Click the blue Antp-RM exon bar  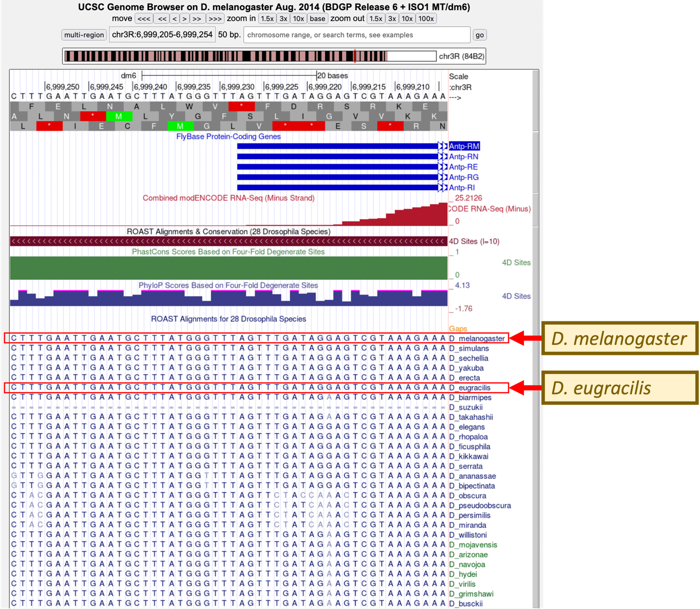click(342, 146)
